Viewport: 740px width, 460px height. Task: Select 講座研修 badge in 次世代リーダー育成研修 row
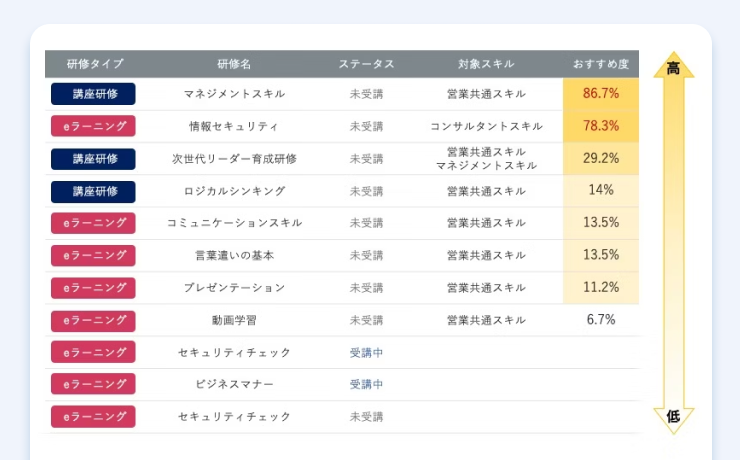[x=93, y=159]
